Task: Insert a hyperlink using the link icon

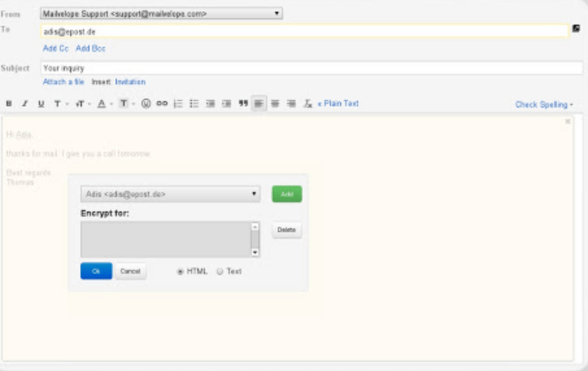Action: (162, 103)
